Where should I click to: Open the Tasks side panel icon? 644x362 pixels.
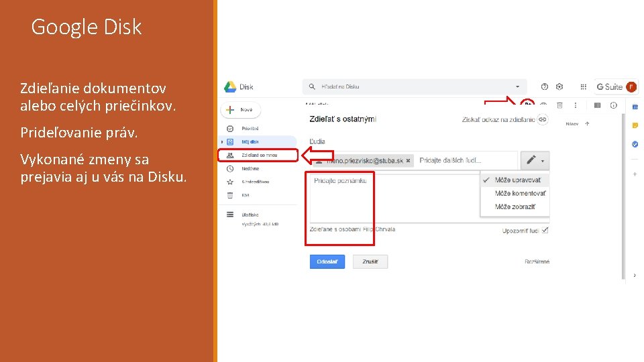(x=635, y=144)
